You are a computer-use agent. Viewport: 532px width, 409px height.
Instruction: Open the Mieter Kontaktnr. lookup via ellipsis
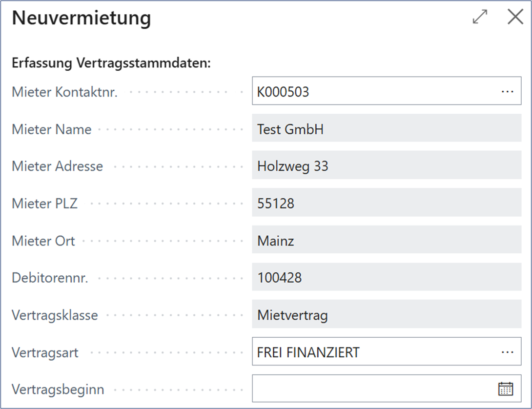tap(508, 91)
